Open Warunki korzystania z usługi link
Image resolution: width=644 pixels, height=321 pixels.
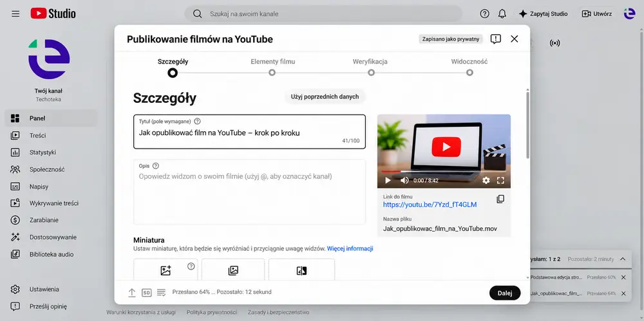coord(141,313)
